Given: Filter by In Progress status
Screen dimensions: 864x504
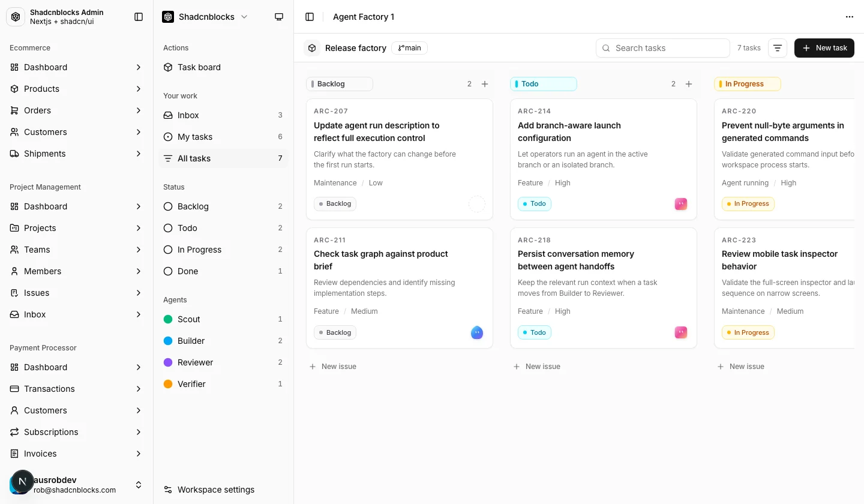Looking at the screenshot, I should (x=223, y=250).
